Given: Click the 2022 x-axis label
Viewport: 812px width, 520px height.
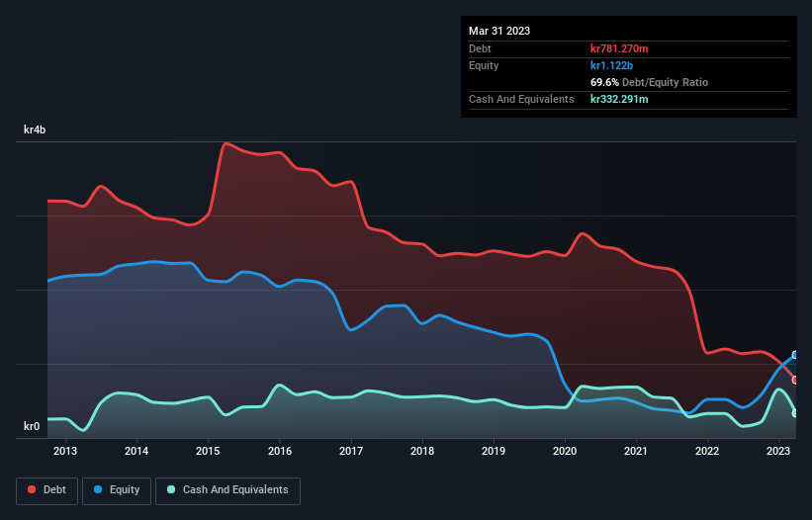Looking at the screenshot, I should point(707,451).
